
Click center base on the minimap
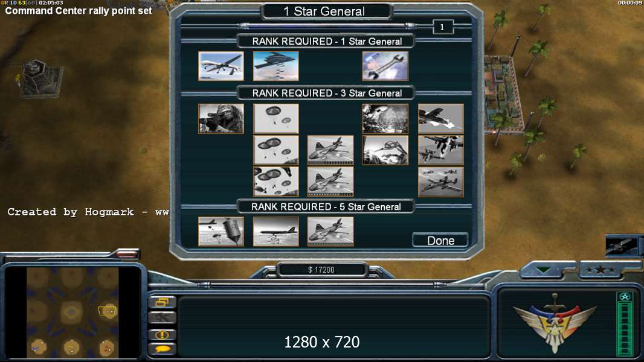71,313
